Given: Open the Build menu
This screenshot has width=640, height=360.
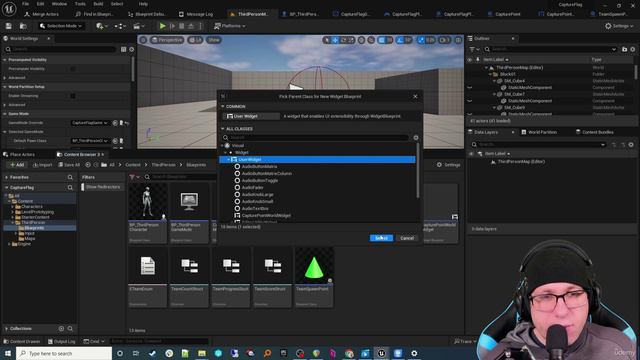Looking at the screenshot, I should tap(98, 4).
